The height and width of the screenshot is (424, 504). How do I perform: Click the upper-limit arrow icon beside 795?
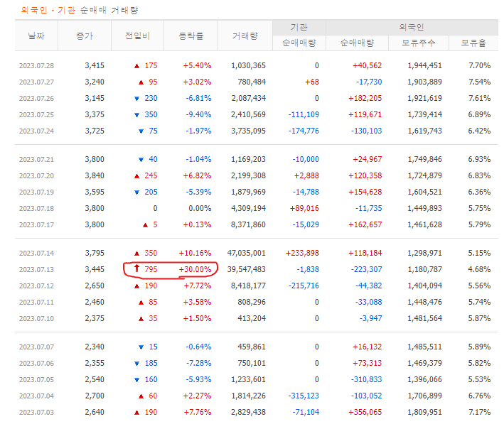[136, 268]
